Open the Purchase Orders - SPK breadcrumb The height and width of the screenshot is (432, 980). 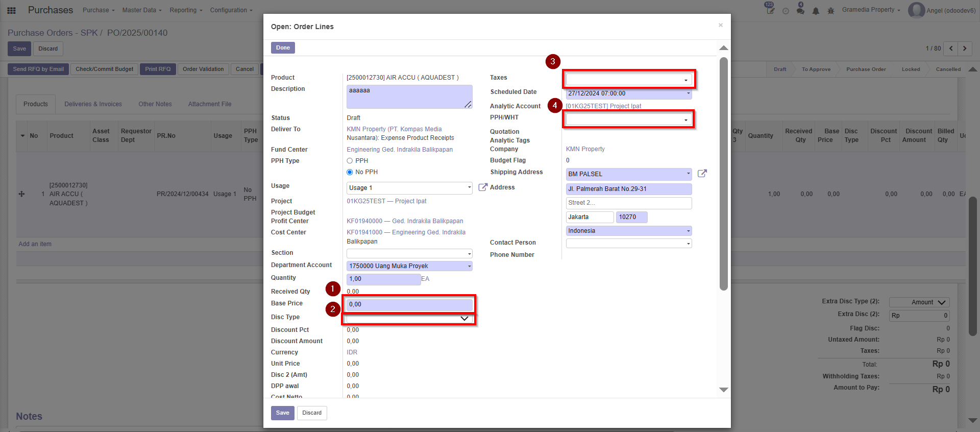(x=53, y=33)
